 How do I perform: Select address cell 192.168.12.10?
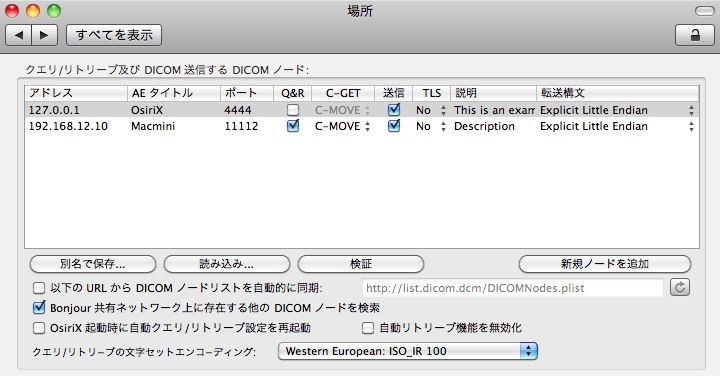[x=68, y=126]
